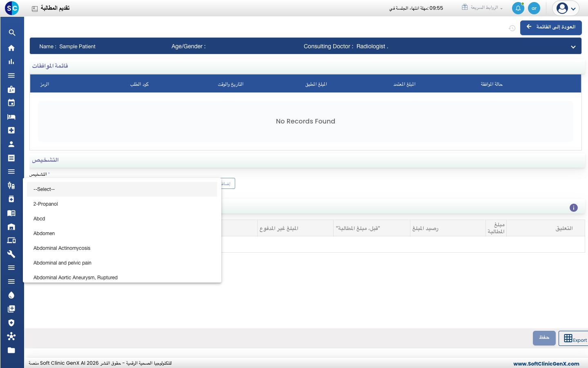
Task: Select 'Abcd' from diagnosis list
Action: [122, 219]
